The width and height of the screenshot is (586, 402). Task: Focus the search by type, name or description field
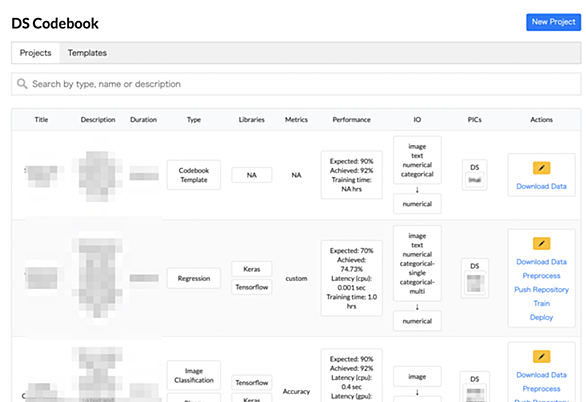click(296, 84)
